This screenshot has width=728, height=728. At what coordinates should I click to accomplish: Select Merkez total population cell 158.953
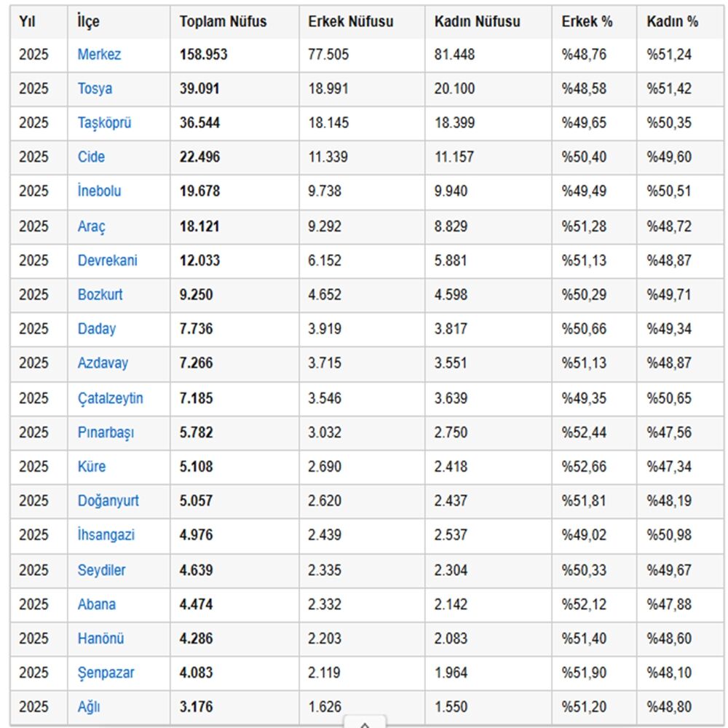(203, 55)
